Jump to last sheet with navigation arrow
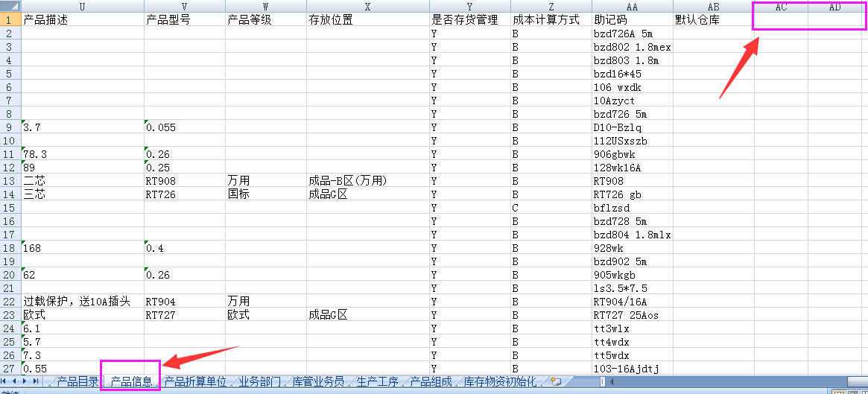The image size is (868, 394). point(37,382)
